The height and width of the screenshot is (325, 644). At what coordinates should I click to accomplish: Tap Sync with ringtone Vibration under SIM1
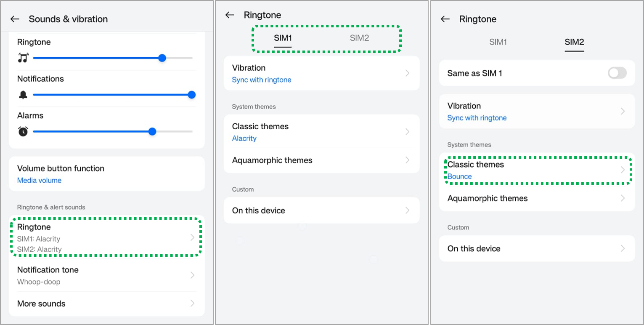click(321, 73)
